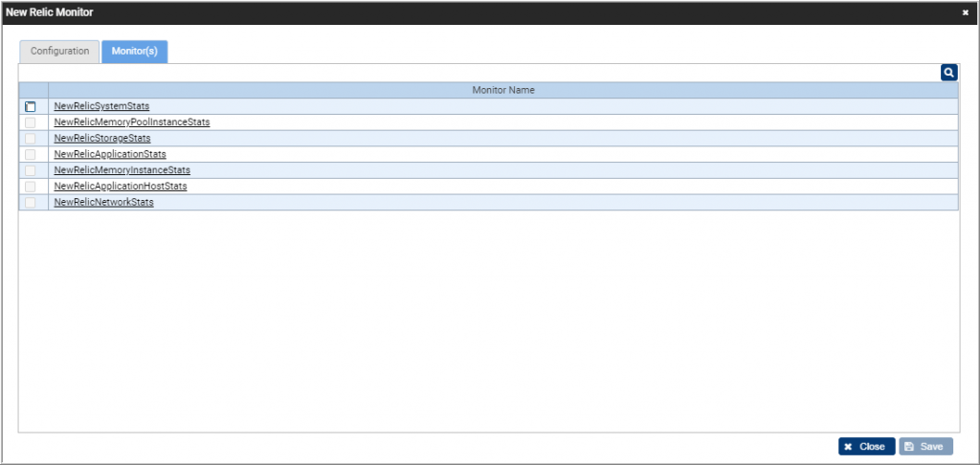Click the search magnifier icon
This screenshot has width=980, height=465.
(948, 73)
